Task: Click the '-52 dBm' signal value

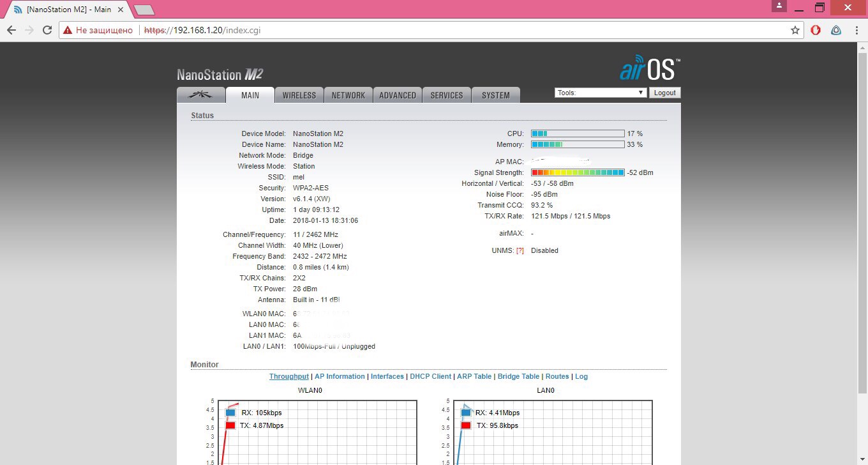Action: pyautogui.click(x=640, y=172)
